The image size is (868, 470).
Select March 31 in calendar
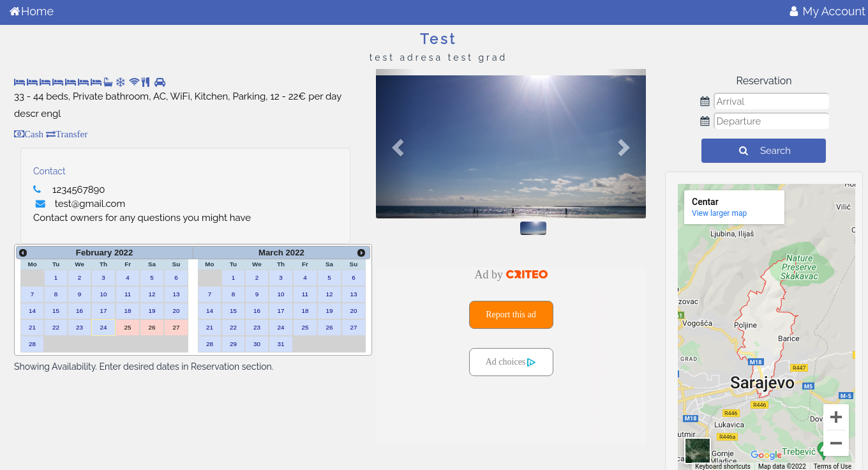(281, 344)
